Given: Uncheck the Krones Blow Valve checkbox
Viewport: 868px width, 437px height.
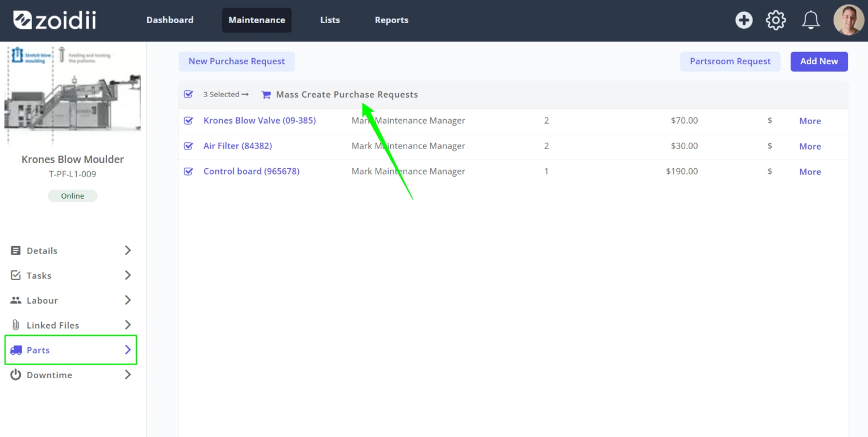Looking at the screenshot, I should tap(188, 120).
